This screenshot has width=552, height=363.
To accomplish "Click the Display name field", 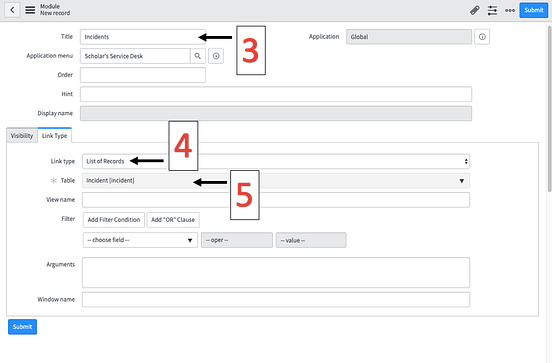I will [276, 113].
